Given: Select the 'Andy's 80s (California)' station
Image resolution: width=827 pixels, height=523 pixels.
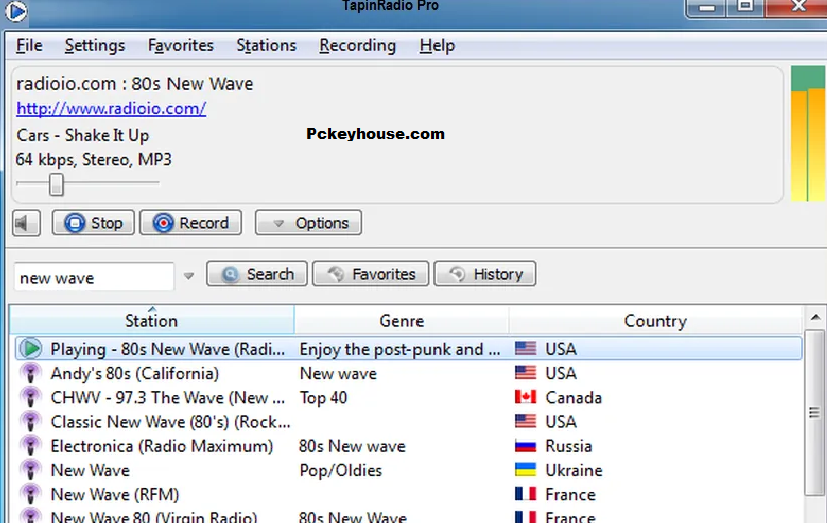Looking at the screenshot, I should (x=134, y=373).
